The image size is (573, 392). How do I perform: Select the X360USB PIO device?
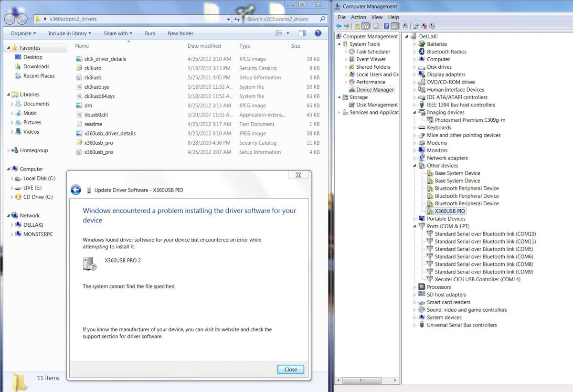coord(450,211)
